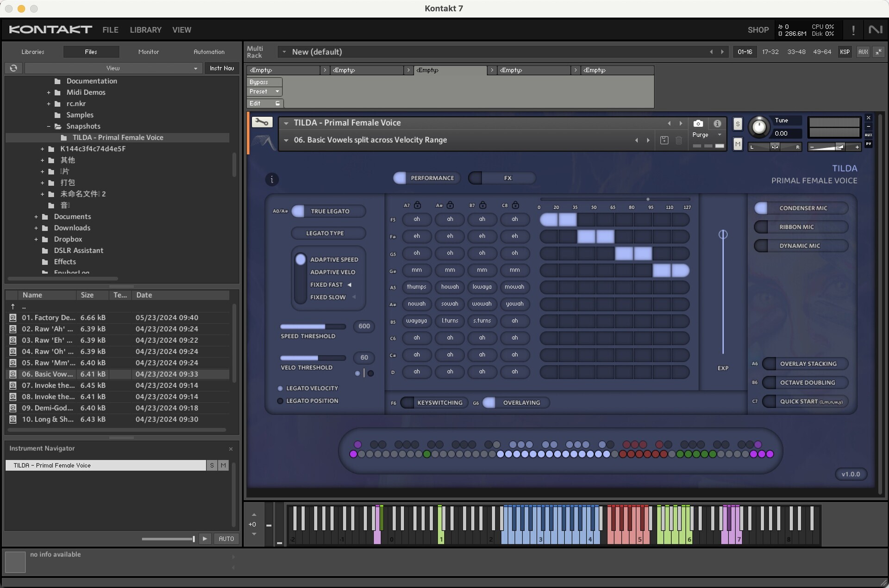Click the Native Instruments logo icon

[875, 30]
